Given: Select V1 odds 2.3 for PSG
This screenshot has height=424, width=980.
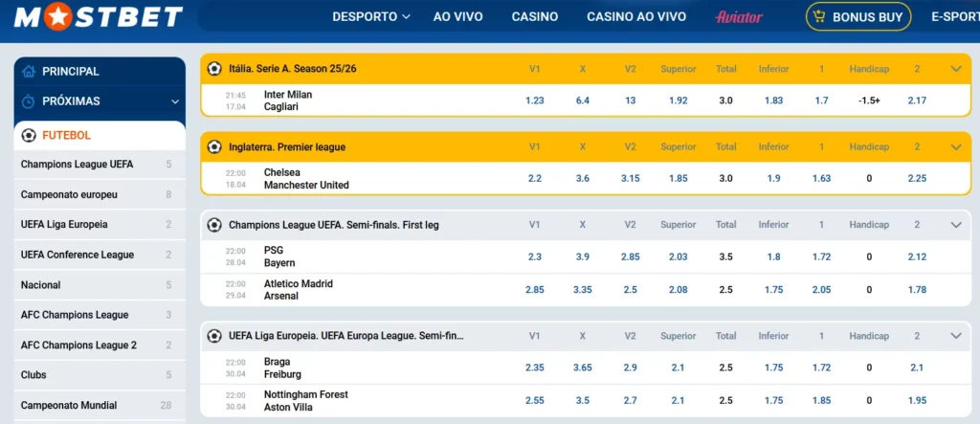Looking at the screenshot, I should (x=534, y=257).
